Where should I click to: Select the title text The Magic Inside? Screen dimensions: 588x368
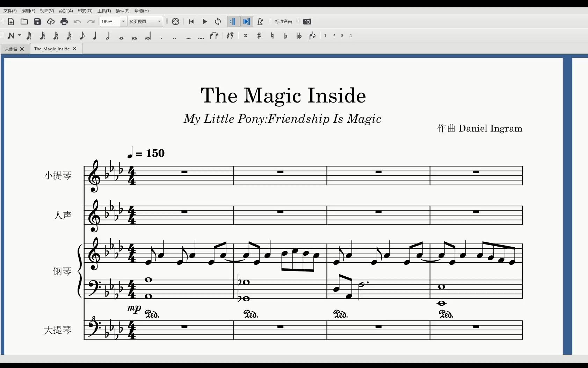[283, 95]
